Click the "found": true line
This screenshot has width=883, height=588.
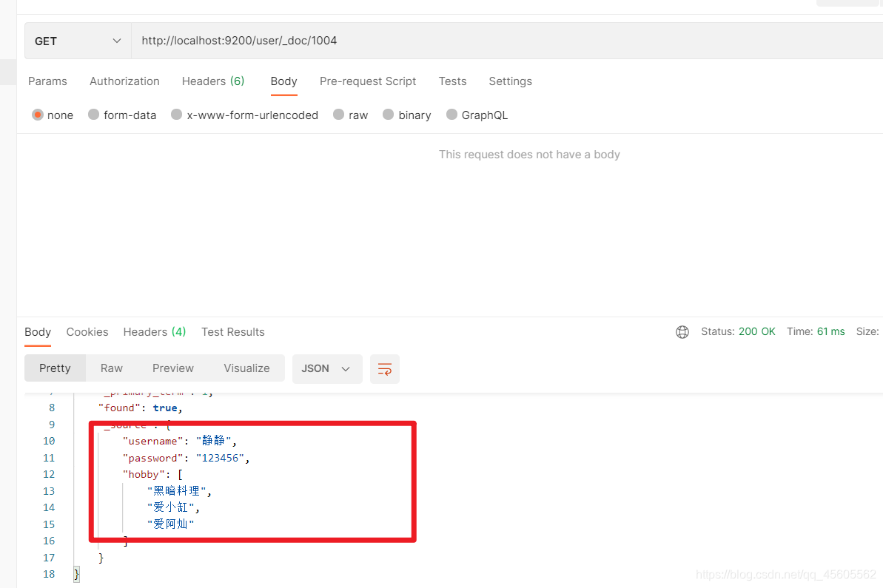[140, 408]
